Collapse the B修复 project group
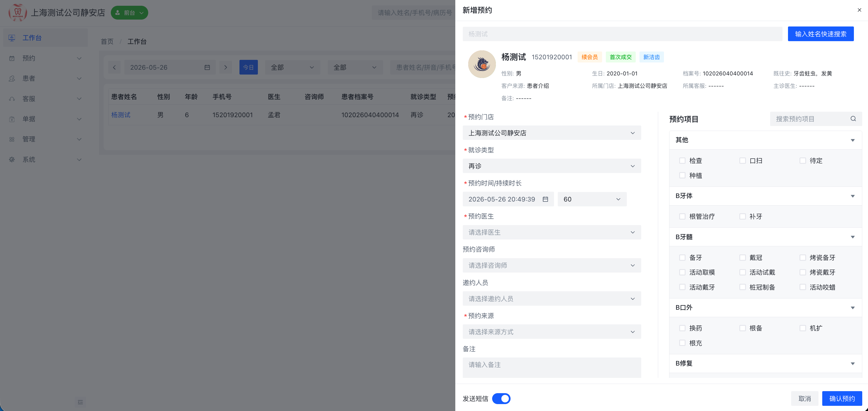This screenshot has height=411, width=868. pyautogui.click(x=852, y=364)
